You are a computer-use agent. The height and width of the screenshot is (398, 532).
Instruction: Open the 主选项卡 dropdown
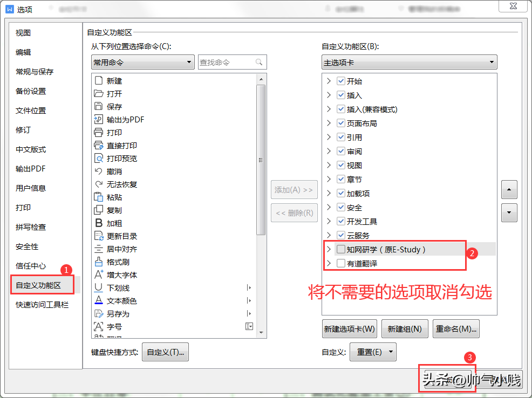coord(409,63)
